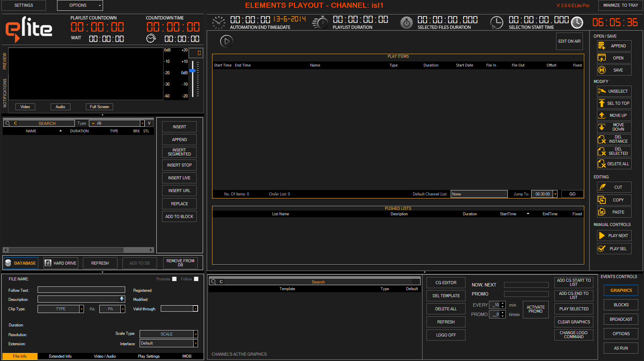This screenshot has width=644, height=361.
Task: Expand the Description field arrow
Action: 122,299
